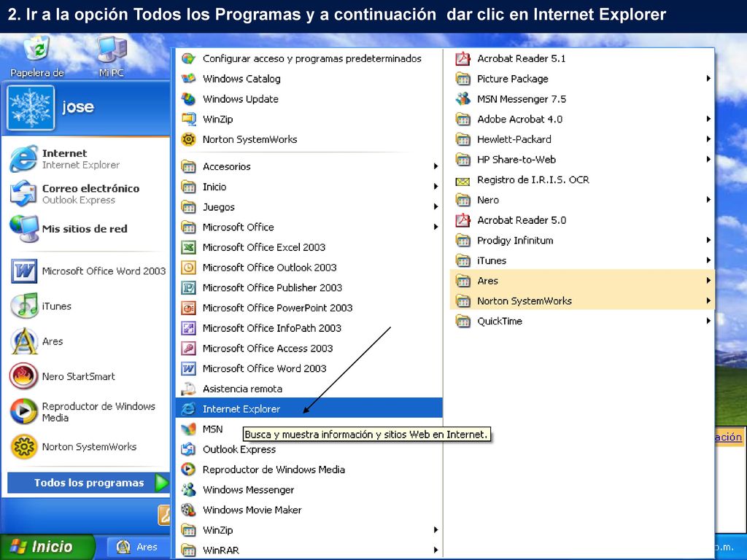The image size is (747, 560).
Task: Launch Microsoft Office Access 2003
Action: [x=309, y=349]
